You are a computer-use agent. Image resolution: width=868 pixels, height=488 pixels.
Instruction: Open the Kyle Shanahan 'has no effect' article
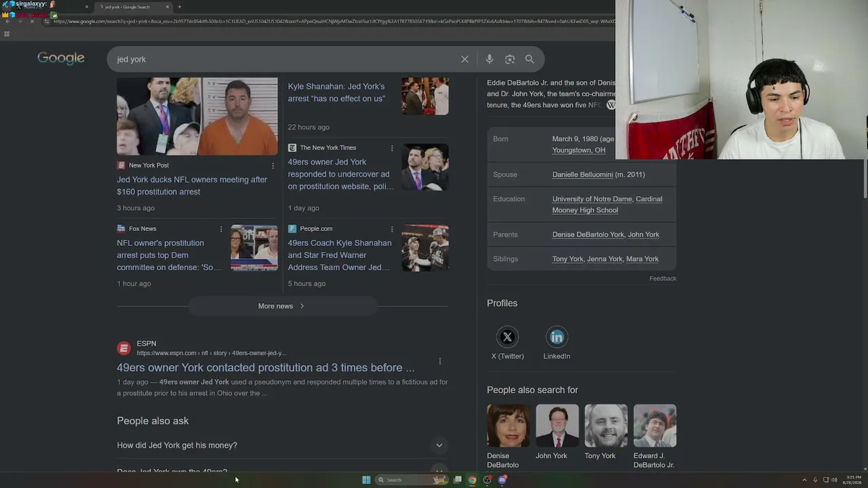pos(336,92)
